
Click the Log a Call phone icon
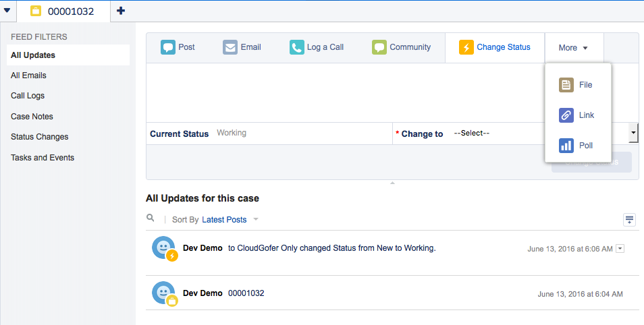coord(297,47)
